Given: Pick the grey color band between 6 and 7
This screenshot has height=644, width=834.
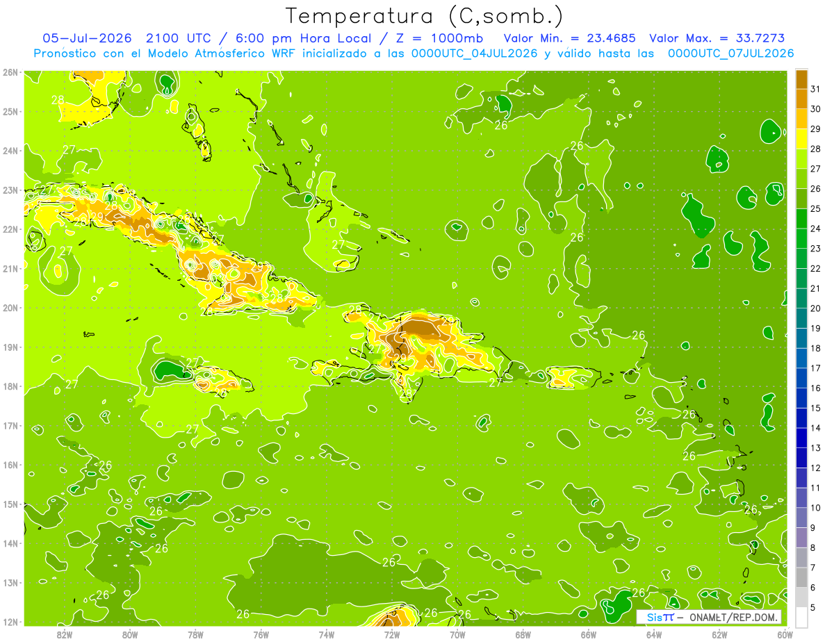Looking at the screenshot, I should click(801, 577).
